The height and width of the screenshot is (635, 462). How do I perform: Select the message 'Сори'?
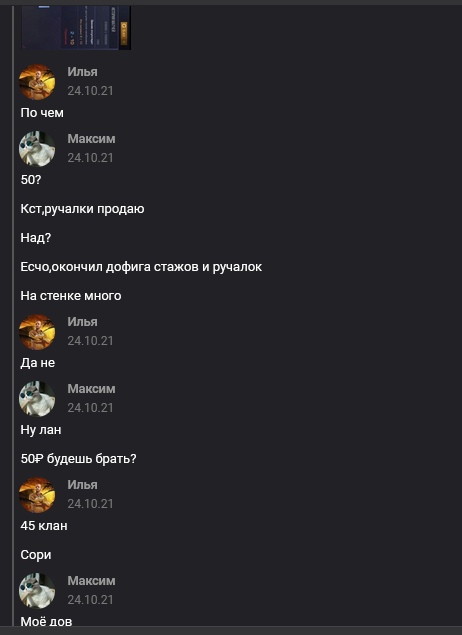[36, 555]
